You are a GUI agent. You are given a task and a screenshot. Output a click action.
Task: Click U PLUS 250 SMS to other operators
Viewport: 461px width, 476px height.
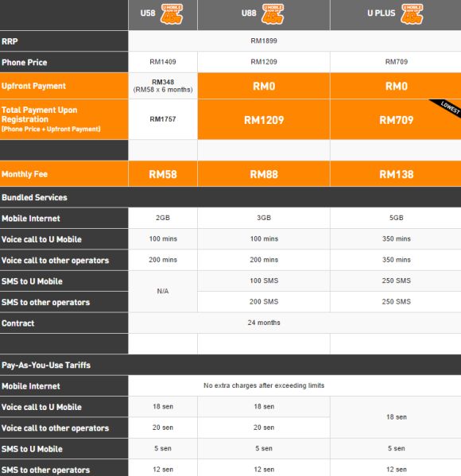click(397, 301)
